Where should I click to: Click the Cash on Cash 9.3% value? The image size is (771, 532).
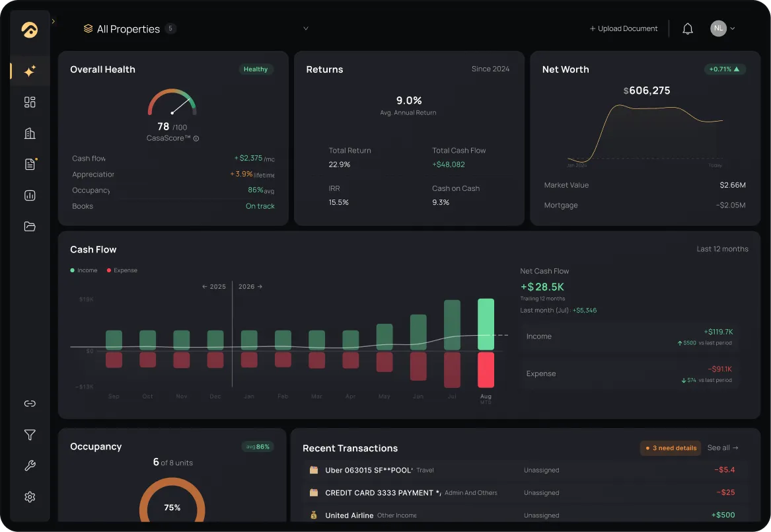click(441, 203)
